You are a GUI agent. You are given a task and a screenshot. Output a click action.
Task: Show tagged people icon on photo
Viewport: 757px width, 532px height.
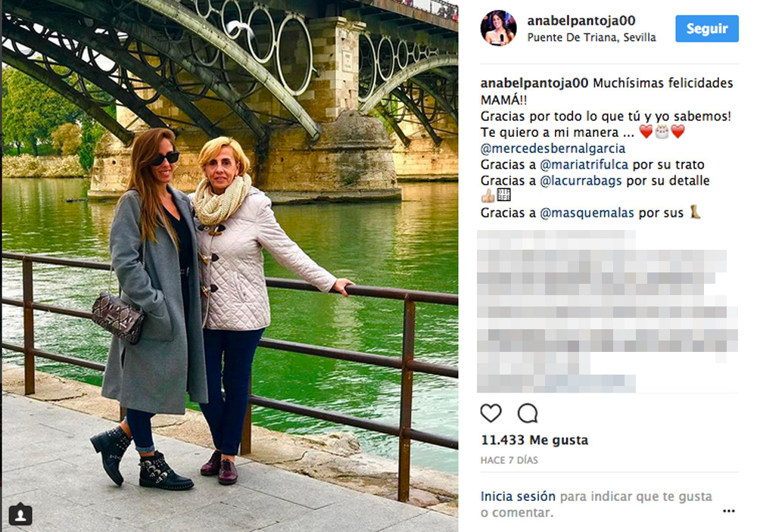click(20, 515)
